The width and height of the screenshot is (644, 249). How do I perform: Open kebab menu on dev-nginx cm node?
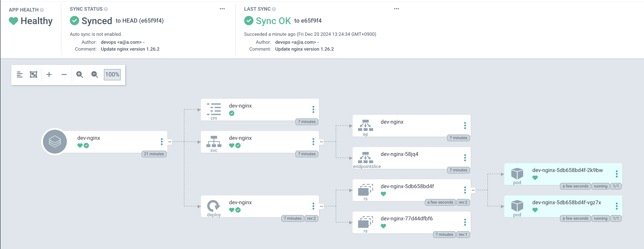click(x=313, y=109)
